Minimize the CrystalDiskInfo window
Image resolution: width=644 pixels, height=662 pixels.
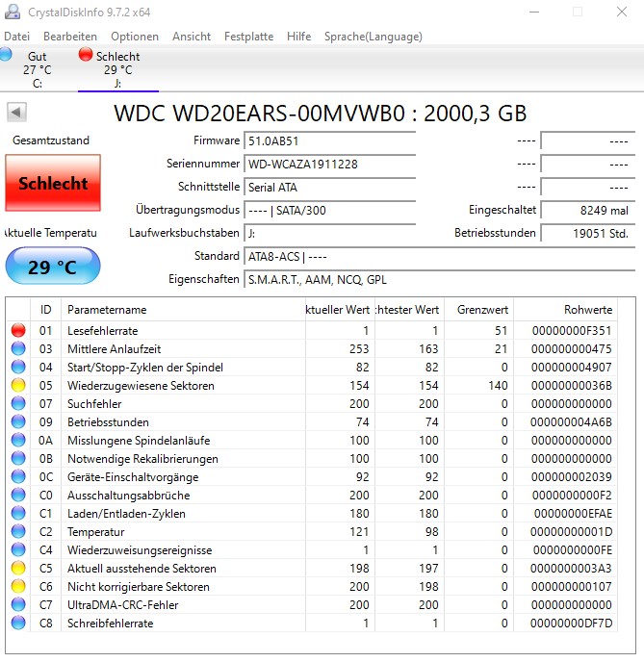coord(534,12)
